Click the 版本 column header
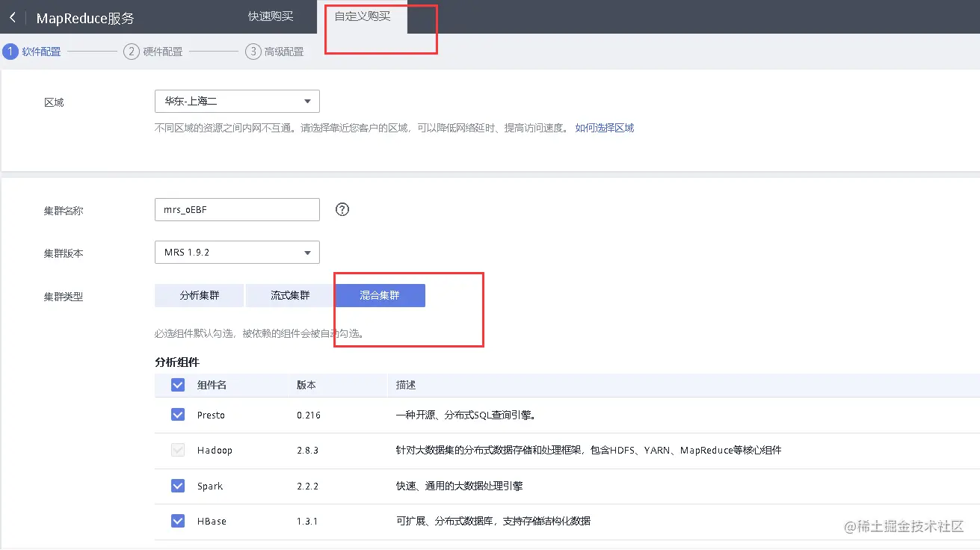Screen dimensions: 980x550 click(306, 385)
